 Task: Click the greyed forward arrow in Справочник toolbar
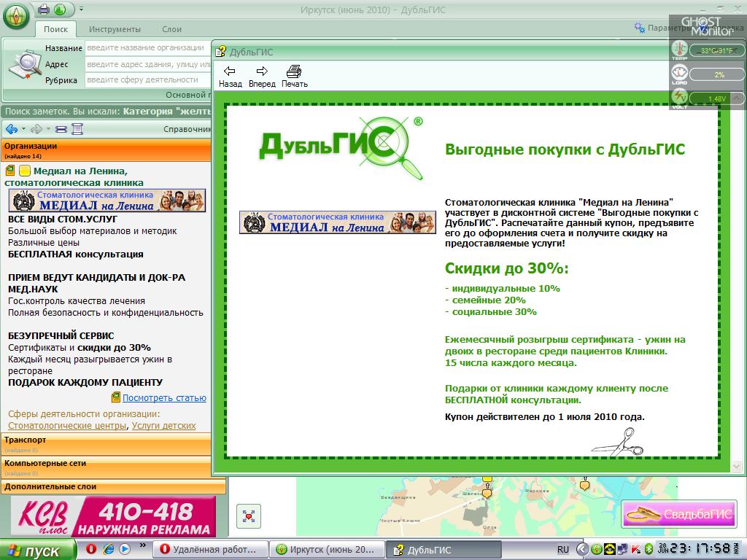[x=36, y=129]
